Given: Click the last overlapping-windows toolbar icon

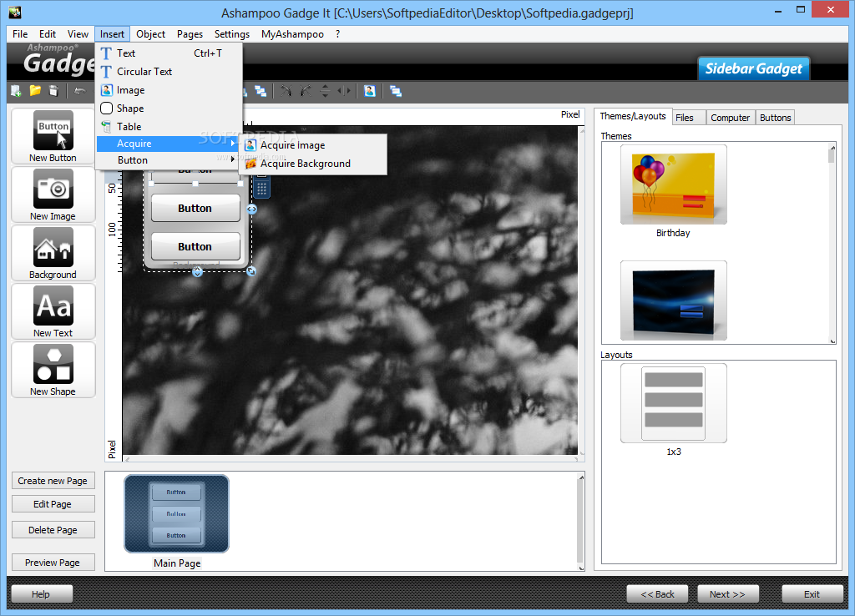Looking at the screenshot, I should point(396,91).
